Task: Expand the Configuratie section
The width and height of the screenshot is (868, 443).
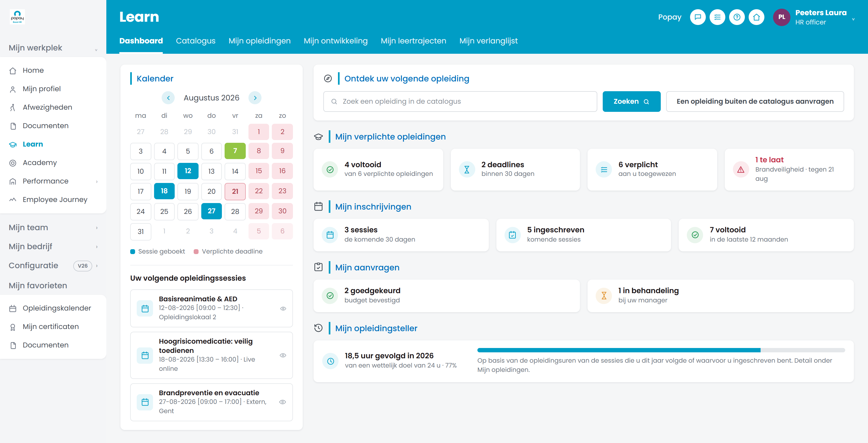Action: (x=97, y=266)
